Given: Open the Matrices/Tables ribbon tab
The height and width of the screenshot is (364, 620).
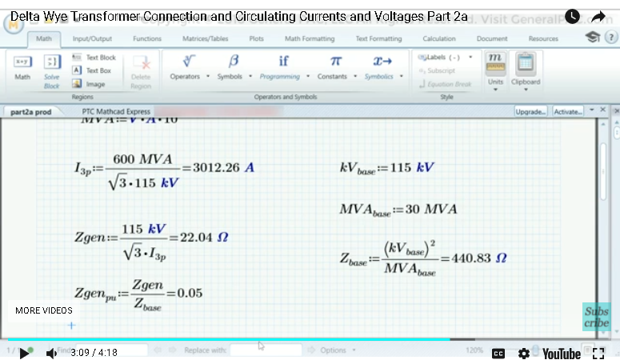Looking at the screenshot, I should click(206, 38).
